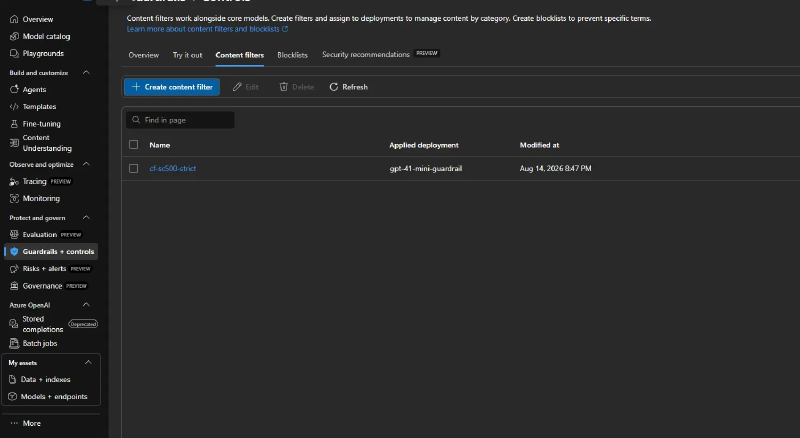Click the Deprecated badge on Stored completions
800x438 pixels.
[83, 324]
